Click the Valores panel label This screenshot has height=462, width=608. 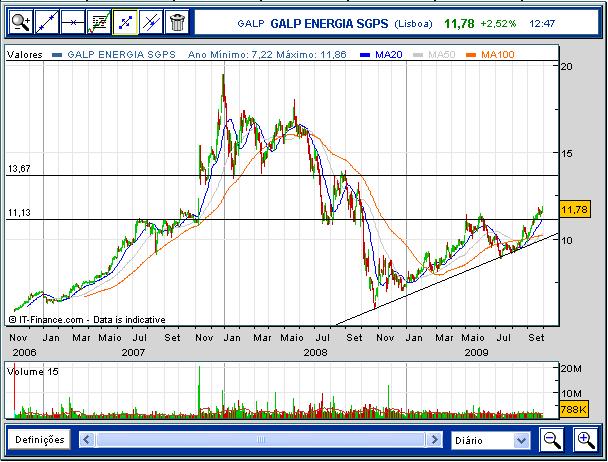[24, 55]
